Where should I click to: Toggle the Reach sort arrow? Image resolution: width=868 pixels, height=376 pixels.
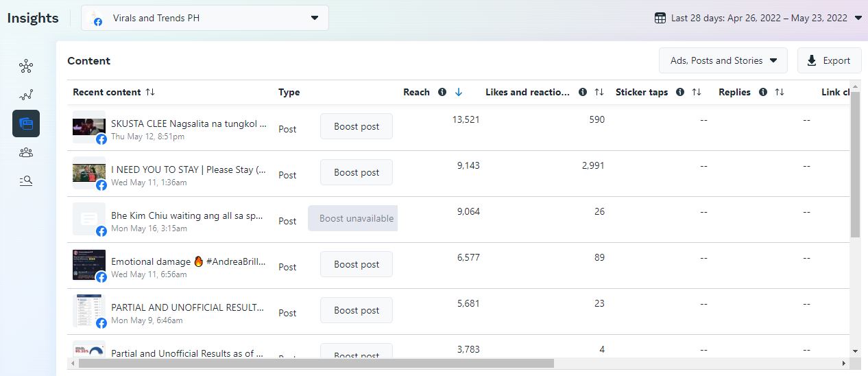point(459,92)
